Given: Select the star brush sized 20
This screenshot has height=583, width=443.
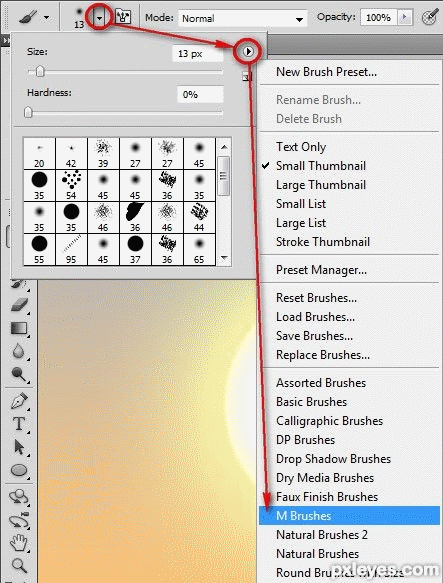Looking at the screenshot, I should point(39,154).
